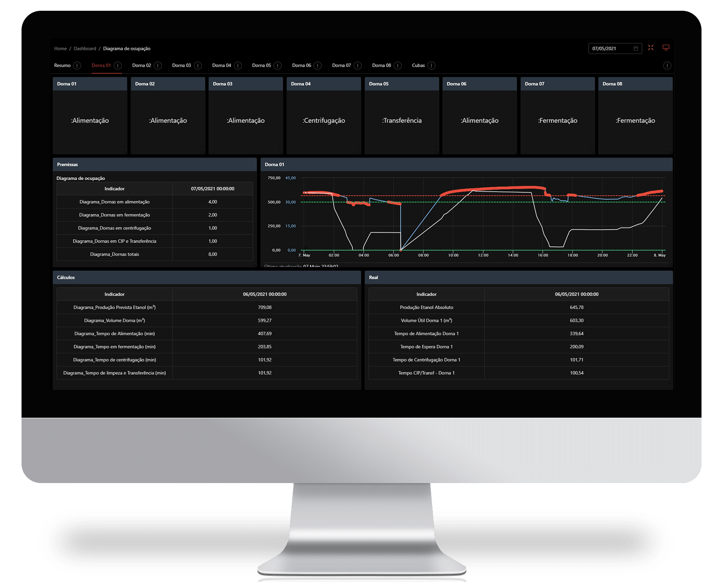
Task: Click the Dorna 01 chart panel header
Action: tap(466, 164)
